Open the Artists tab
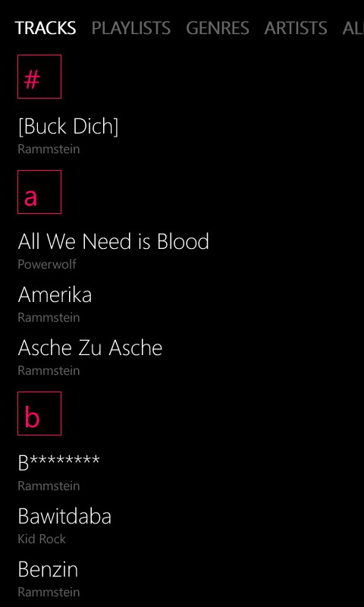The height and width of the screenshot is (607, 364). (296, 28)
